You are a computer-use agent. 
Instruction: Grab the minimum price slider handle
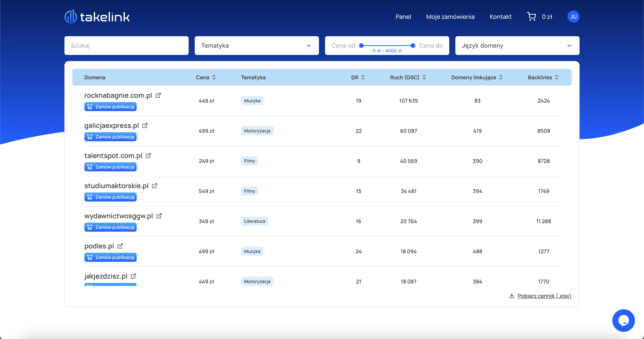tap(361, 46)
